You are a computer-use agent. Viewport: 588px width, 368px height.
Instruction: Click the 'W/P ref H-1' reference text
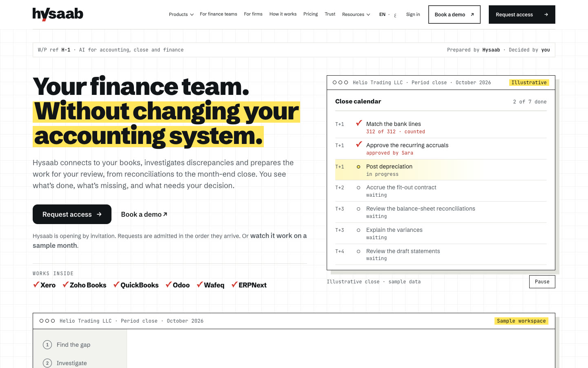coord(54,50)
